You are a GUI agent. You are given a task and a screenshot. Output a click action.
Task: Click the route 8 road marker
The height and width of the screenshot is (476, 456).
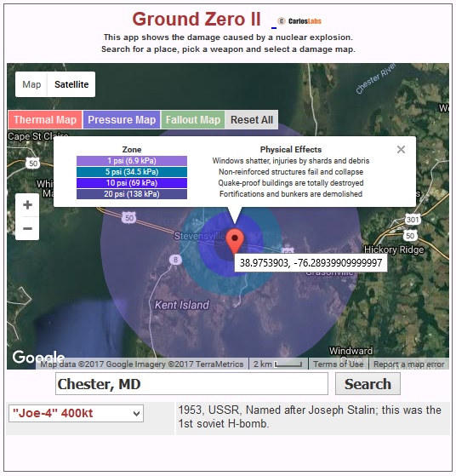(x=175, y=260)
